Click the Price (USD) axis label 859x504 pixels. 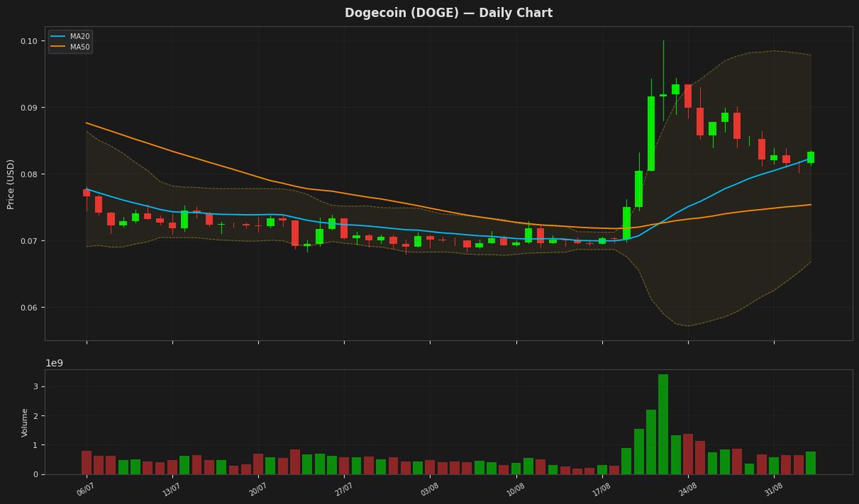11,184
